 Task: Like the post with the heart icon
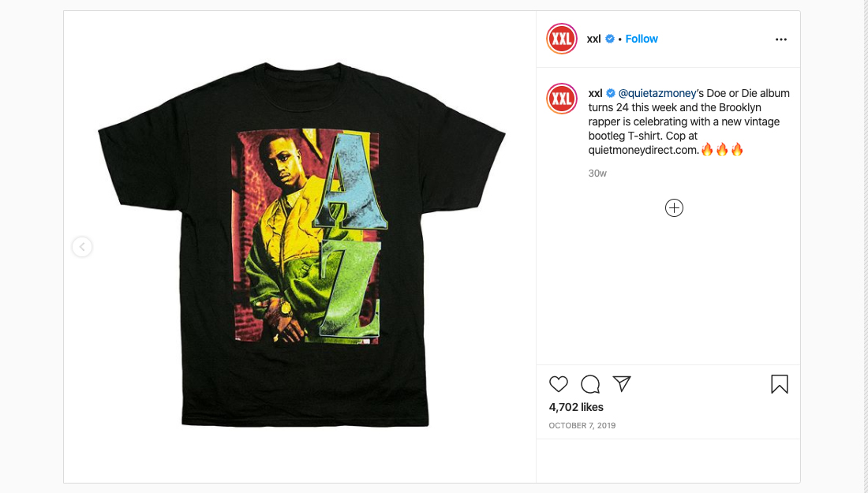[x=559, y=384]
